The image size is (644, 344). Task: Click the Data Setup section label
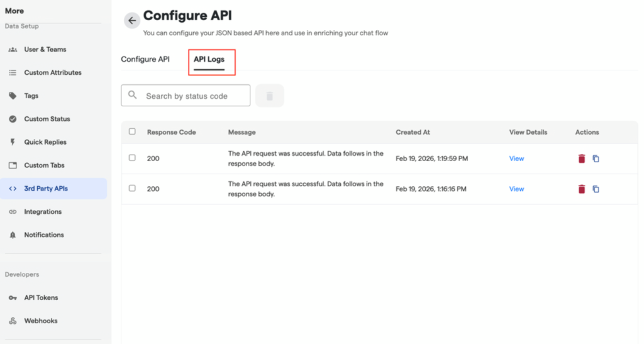[x=22, y=26]
